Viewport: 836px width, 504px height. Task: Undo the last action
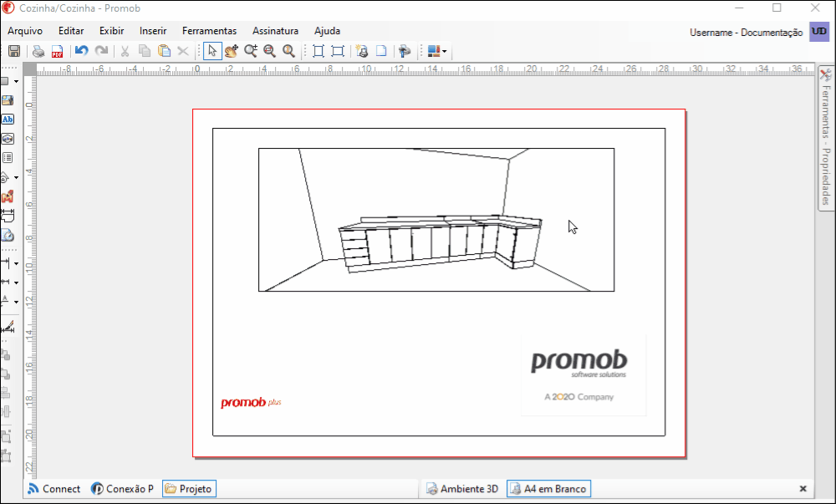(81, 51)
